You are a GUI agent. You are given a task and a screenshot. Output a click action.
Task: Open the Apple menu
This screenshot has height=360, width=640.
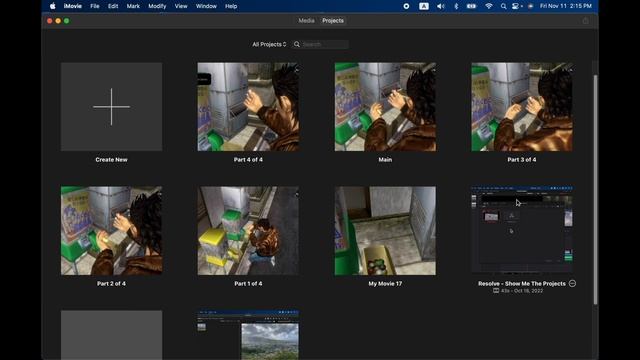(x=53, y=6)
